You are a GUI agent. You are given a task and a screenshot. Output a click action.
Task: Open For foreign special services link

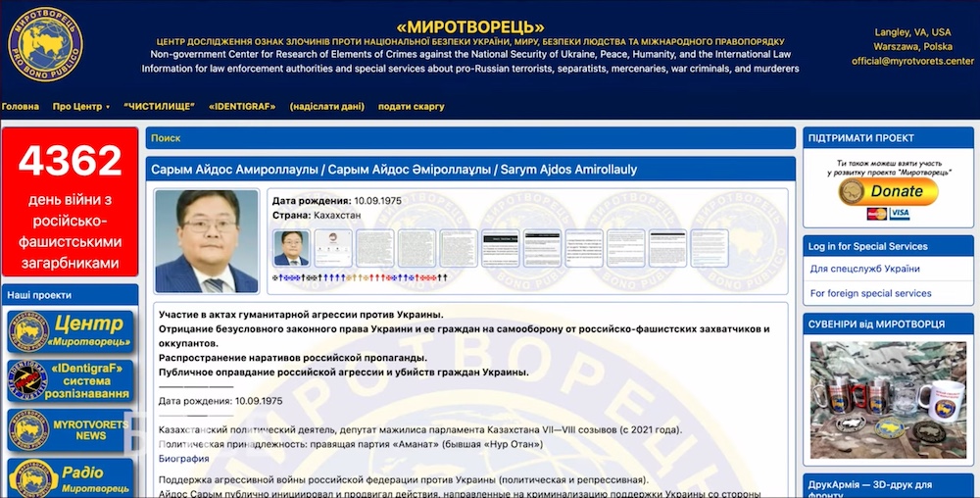(870, 293)
